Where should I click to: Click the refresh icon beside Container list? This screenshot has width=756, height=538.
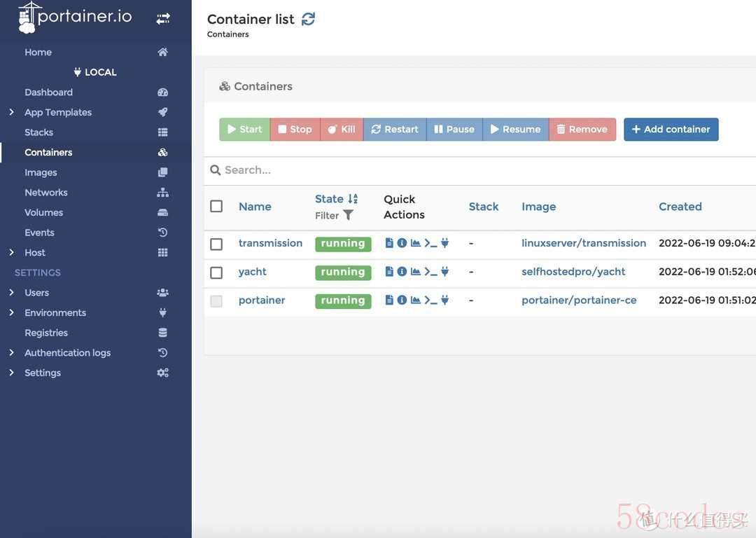tap(308, 19)
